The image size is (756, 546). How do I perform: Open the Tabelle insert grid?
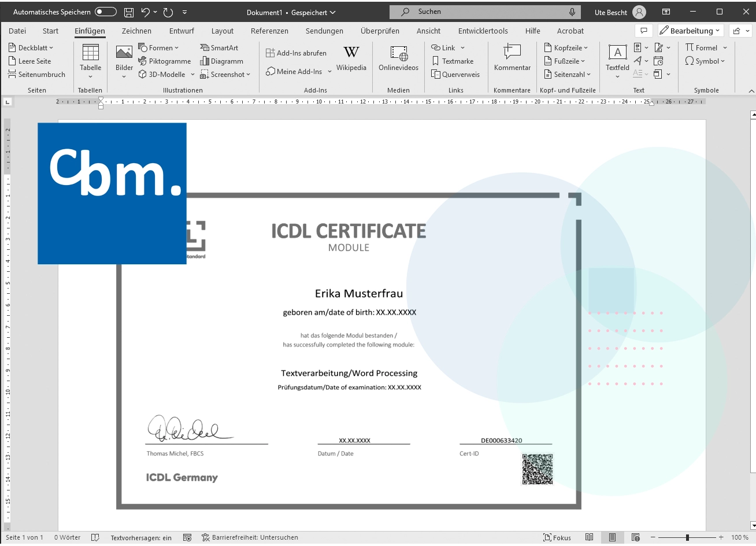[91, 61]
